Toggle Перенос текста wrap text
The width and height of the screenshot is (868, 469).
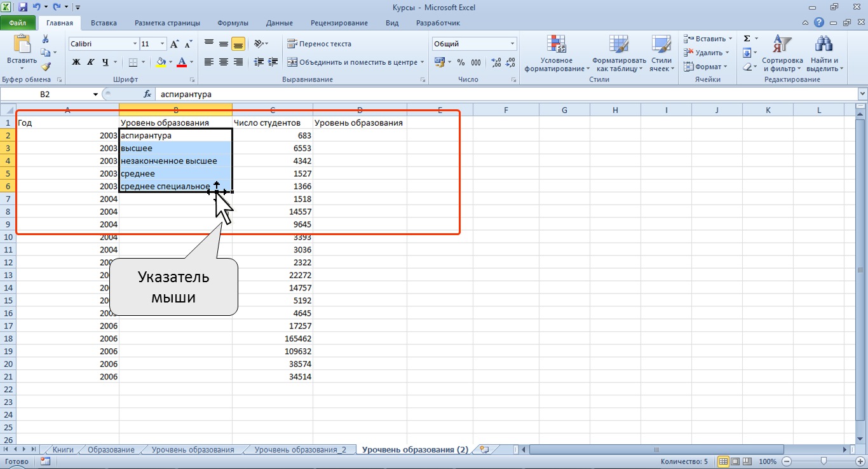319,44
